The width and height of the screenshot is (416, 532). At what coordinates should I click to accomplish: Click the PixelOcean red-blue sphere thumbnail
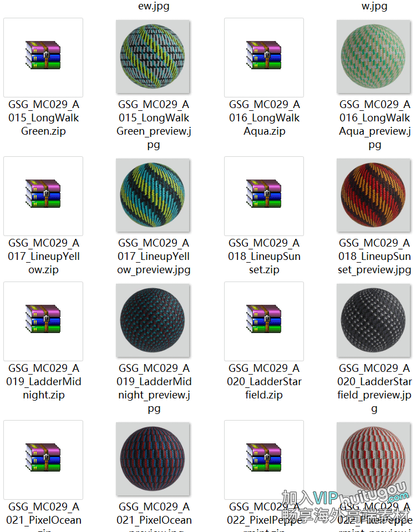pos(153,459)
